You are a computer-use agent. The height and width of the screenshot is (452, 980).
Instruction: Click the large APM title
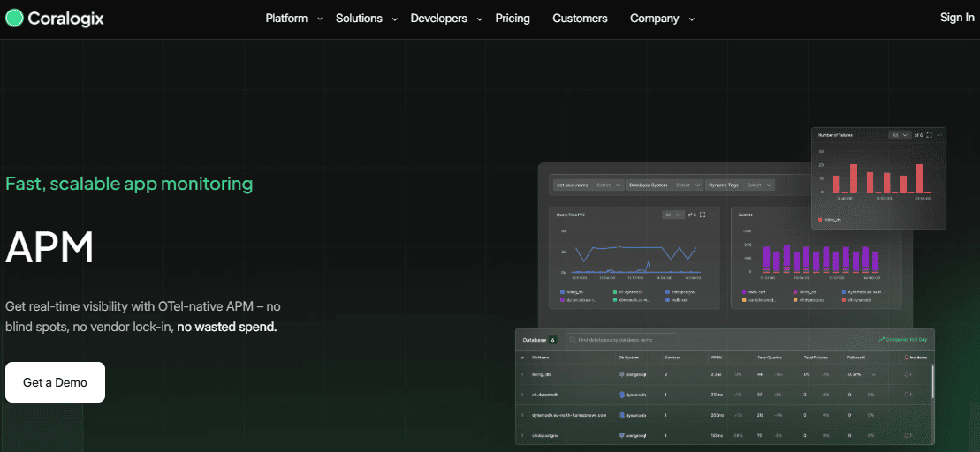[49, 248]
